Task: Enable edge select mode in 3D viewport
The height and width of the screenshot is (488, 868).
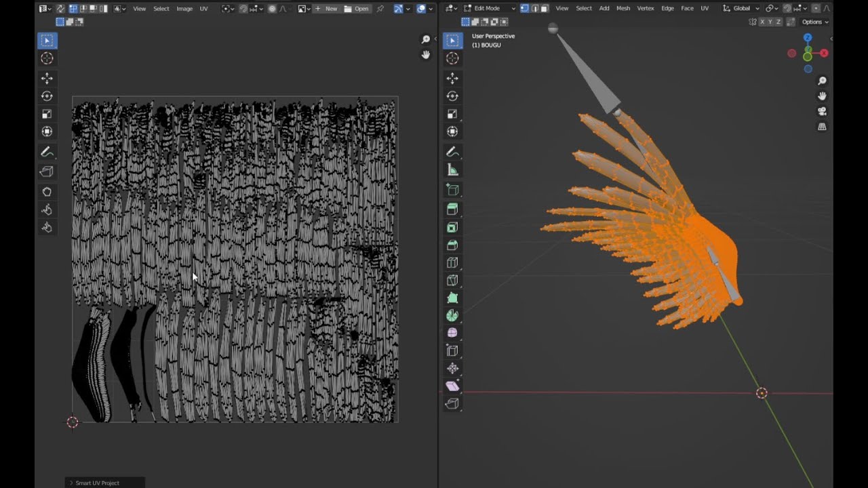Action: (x=535, y=8)
